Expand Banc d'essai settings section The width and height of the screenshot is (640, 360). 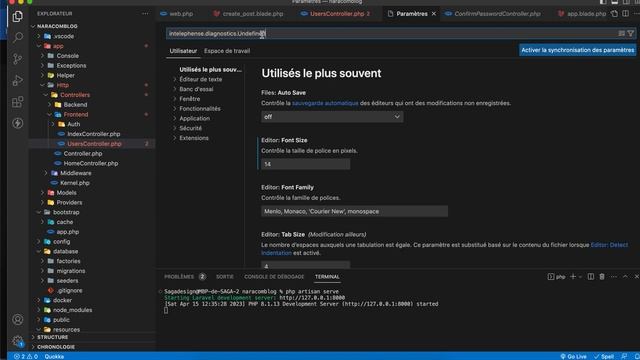[x=196, y=89]
